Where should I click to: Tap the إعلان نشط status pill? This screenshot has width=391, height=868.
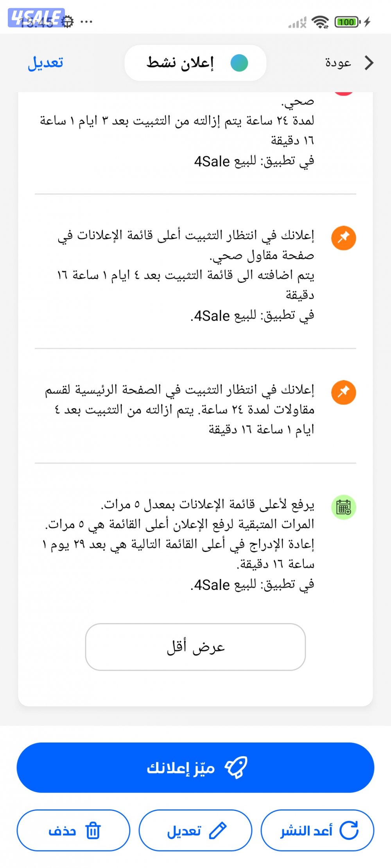click(x=195, y=63)
